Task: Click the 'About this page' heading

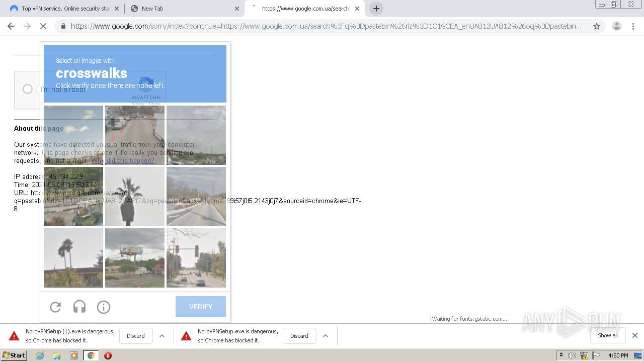Action: [39, 129]
